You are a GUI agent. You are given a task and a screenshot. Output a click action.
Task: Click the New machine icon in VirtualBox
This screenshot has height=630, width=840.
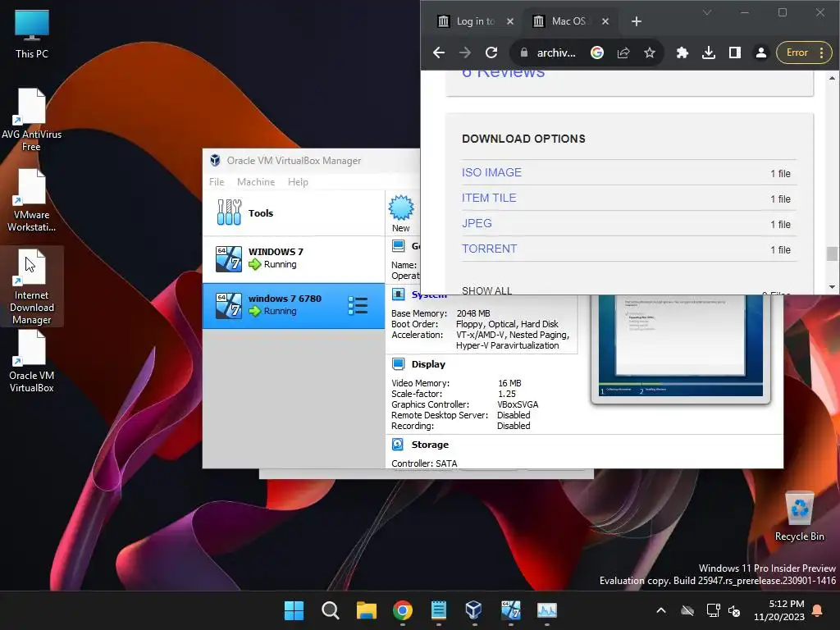400,214
